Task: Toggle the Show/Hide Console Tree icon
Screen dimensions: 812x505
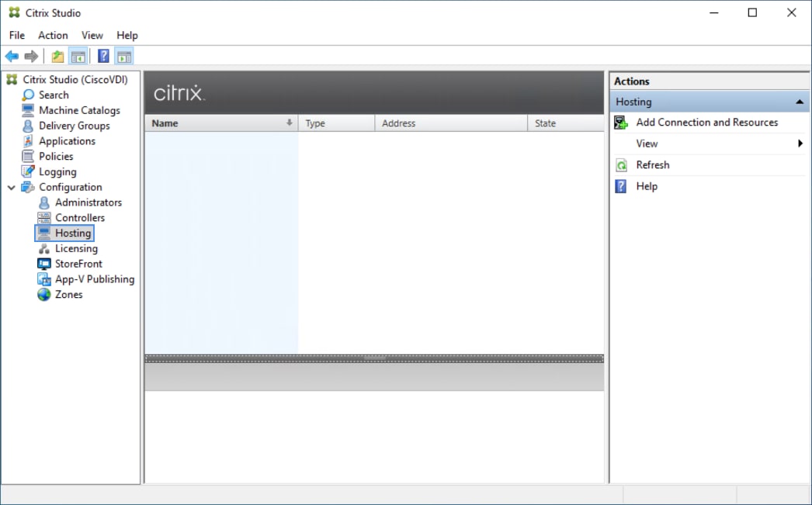Action: pos(78,56)
